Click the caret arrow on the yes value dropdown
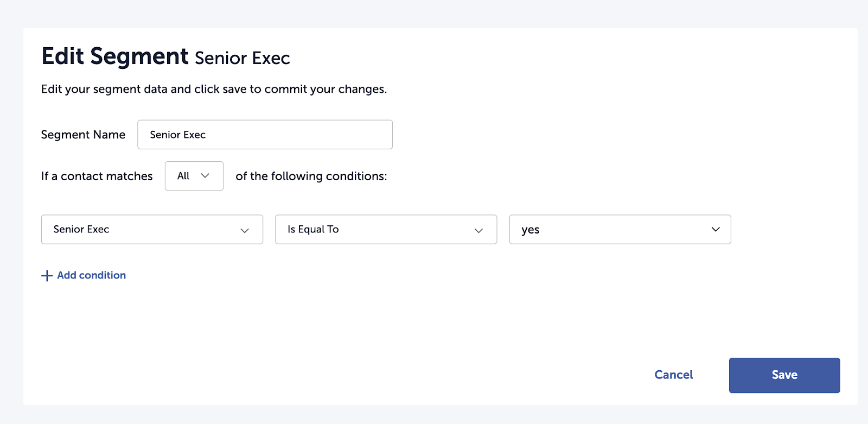This screenshot has height=424, width=868. click(x=716, y=230)
